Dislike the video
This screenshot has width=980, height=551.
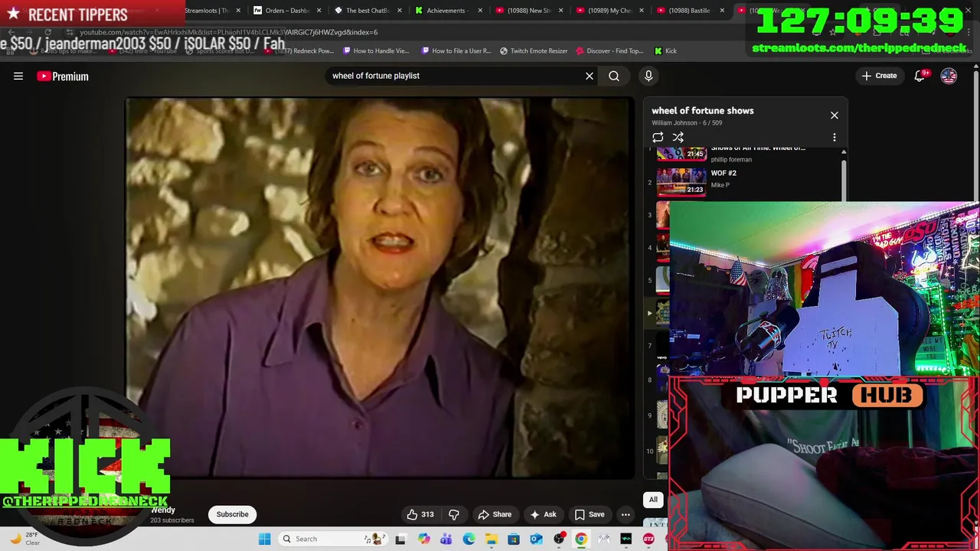454,514
